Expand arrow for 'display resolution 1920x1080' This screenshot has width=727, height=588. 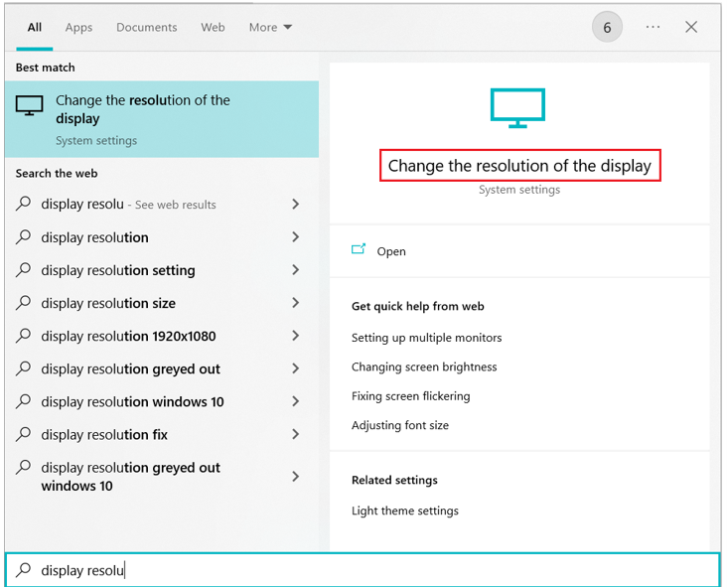point(295,336)
